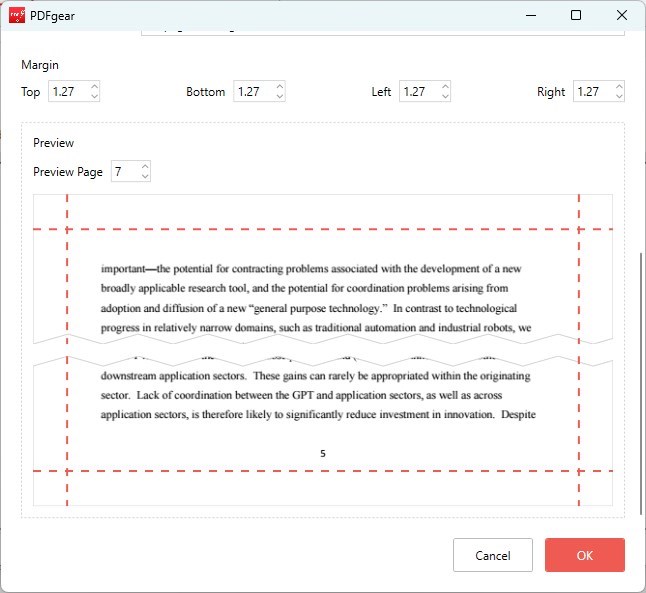
Task: Maximize the PDFgear window
Action: point(576,16)
